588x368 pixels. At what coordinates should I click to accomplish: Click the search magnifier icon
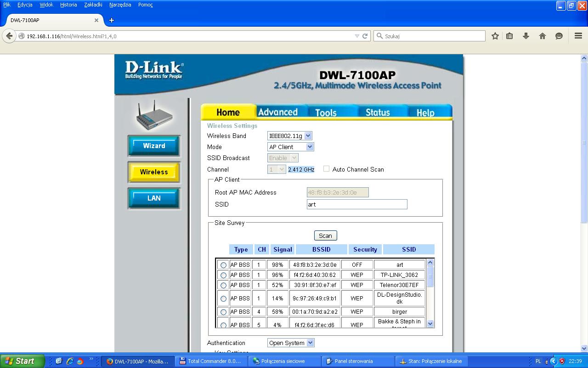click(380, 36)
